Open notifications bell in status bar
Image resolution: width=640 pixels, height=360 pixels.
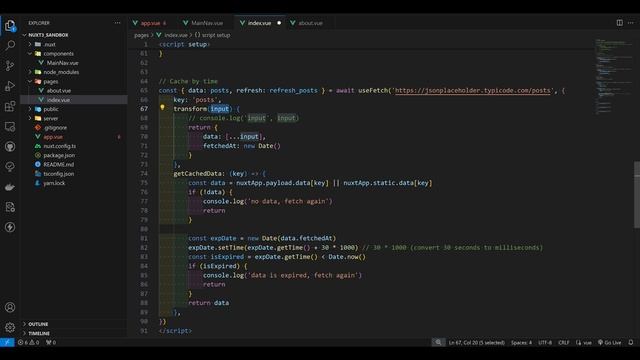tap(631, 342)
